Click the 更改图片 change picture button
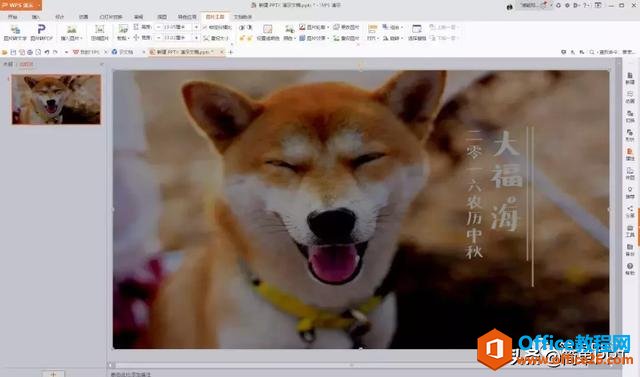The height and width of the screenshot is (377, 640). [x=346, y=27]
